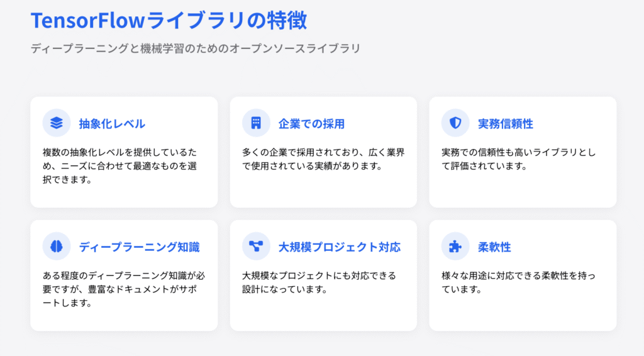This screenshot has width=644, height=356.
Task: Select the 抽象化レベル card heading
Action: [x=112, y=123]
